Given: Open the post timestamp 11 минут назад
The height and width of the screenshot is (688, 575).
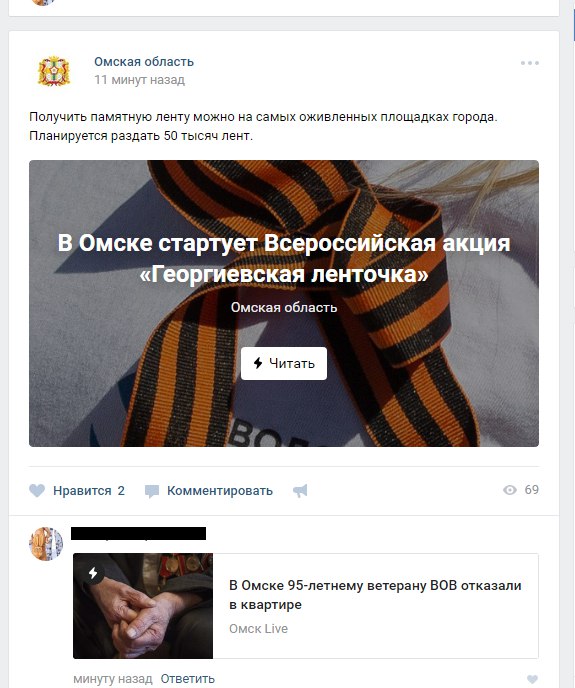Looking at the screenshot, I should coord(140,80).
